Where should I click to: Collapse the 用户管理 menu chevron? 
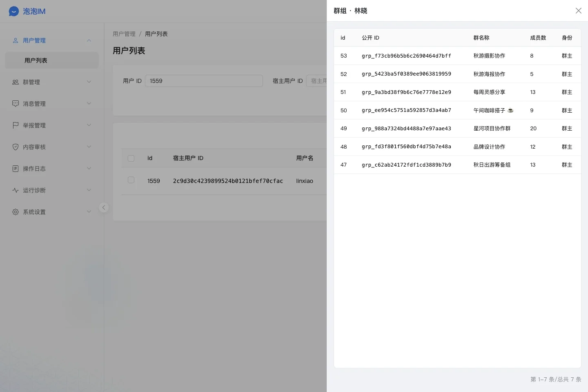point(89,40)
